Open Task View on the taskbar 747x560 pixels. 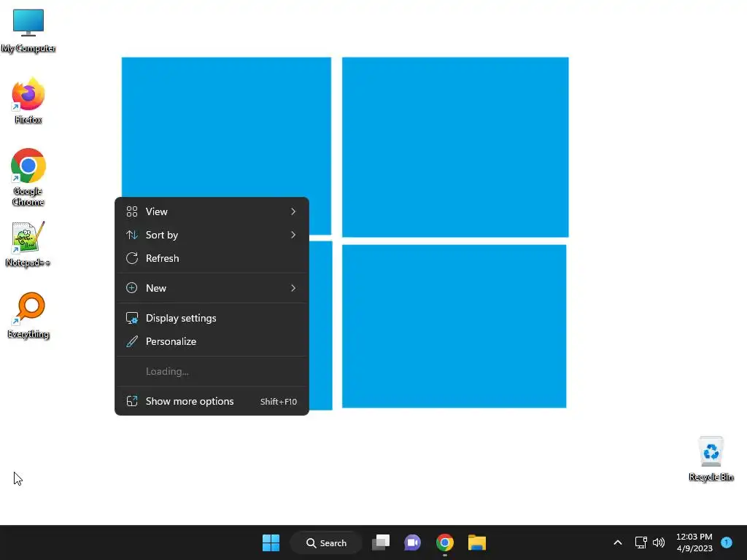[381, 542]
